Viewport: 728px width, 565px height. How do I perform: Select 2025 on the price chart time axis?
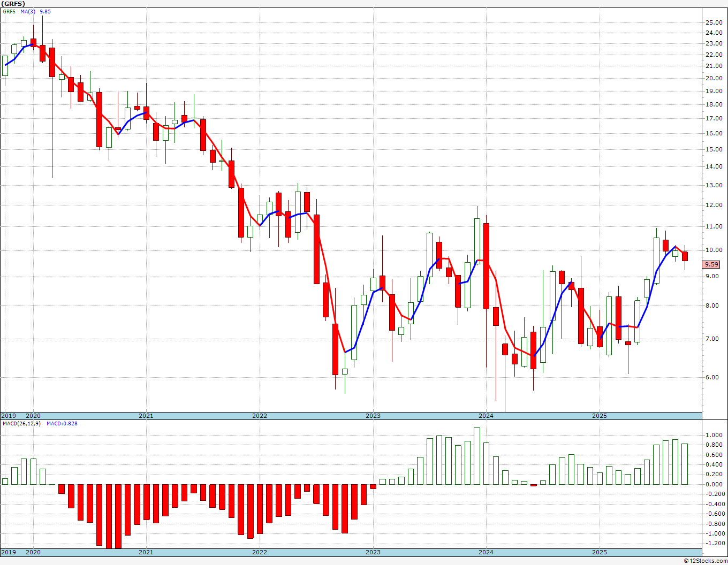[x=600, y=416]
